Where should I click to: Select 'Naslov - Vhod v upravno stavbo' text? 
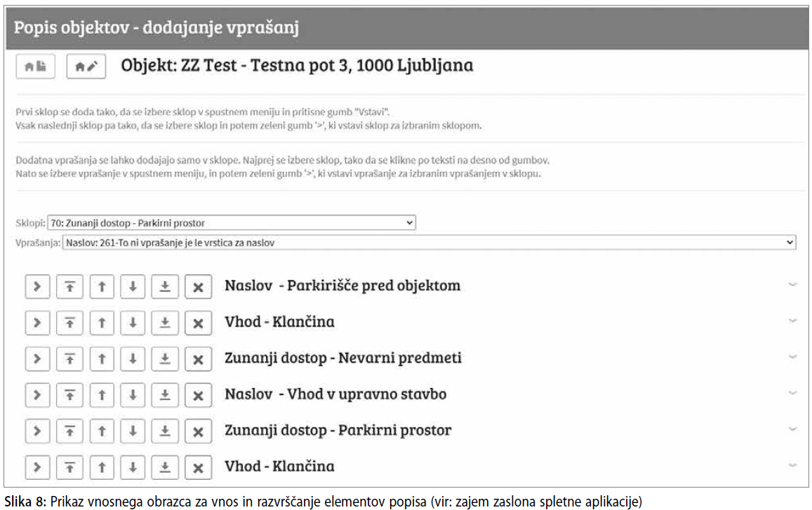click(x=335, y=394)
